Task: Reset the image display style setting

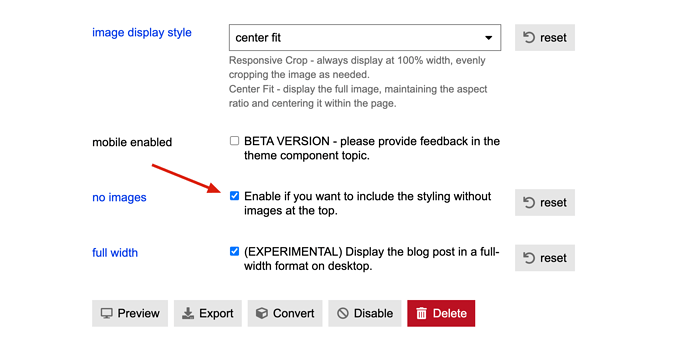Action: pyautogui.click(x=545, y=37)
